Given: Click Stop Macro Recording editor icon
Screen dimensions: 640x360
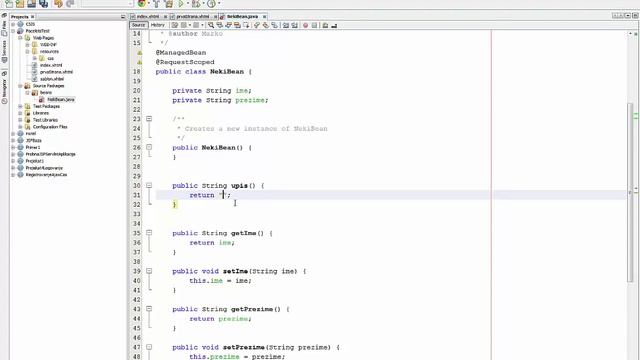Looking at the screenshot, I should point(314,25).
